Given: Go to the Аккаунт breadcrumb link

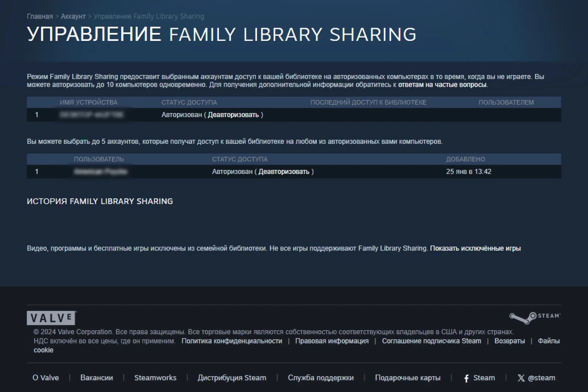Looking at the screenshot, I should 73,17.
